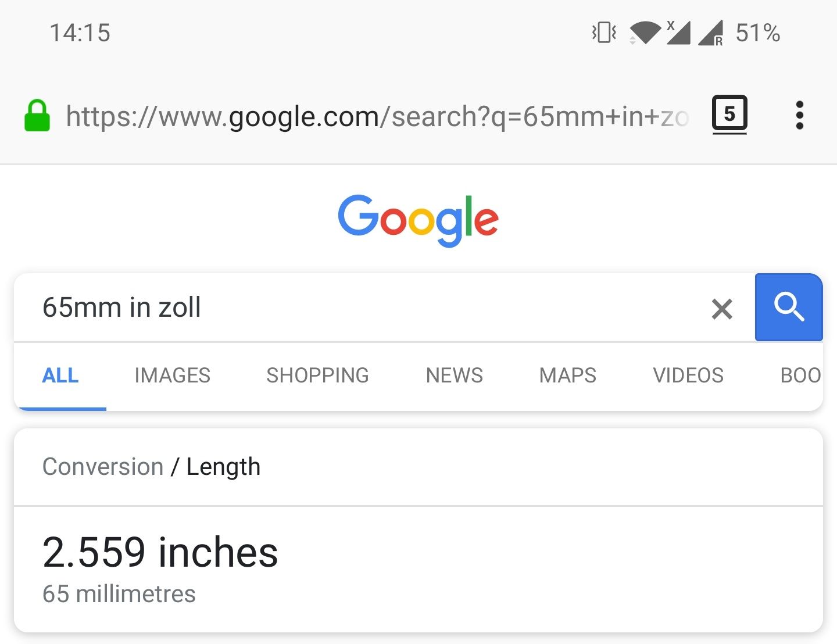Tap the vibrate mode status icon

(604, 33)
